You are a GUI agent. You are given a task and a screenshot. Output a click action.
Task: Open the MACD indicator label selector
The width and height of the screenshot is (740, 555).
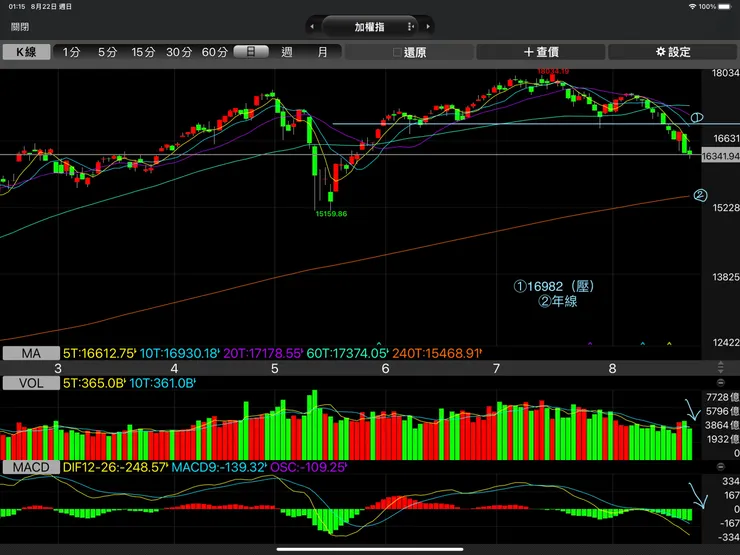point(31,467)
